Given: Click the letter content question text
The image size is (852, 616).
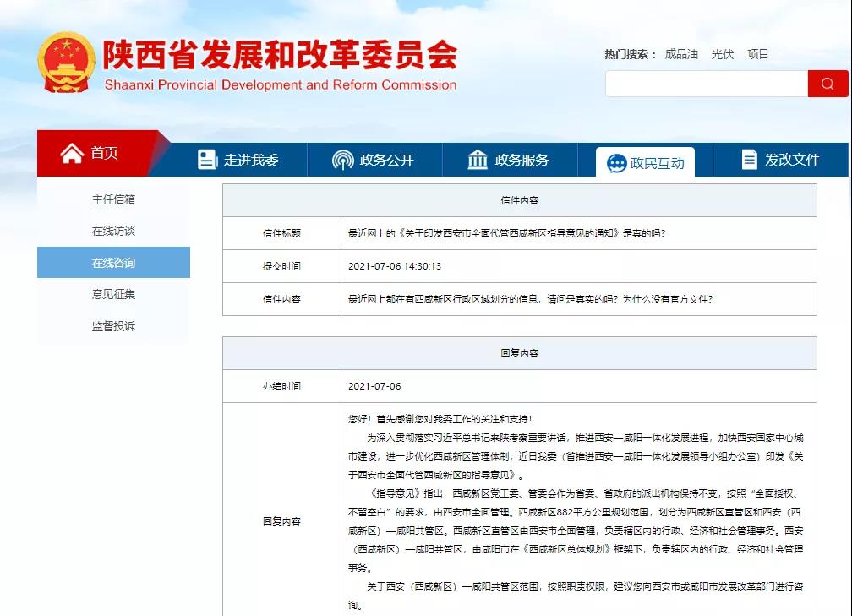Looking at the screenshot, I should (530, 299).
